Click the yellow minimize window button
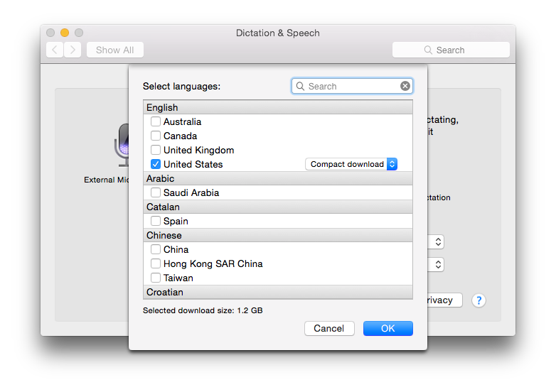The height and width of the screenshot is (392, 556). [65, 33]
